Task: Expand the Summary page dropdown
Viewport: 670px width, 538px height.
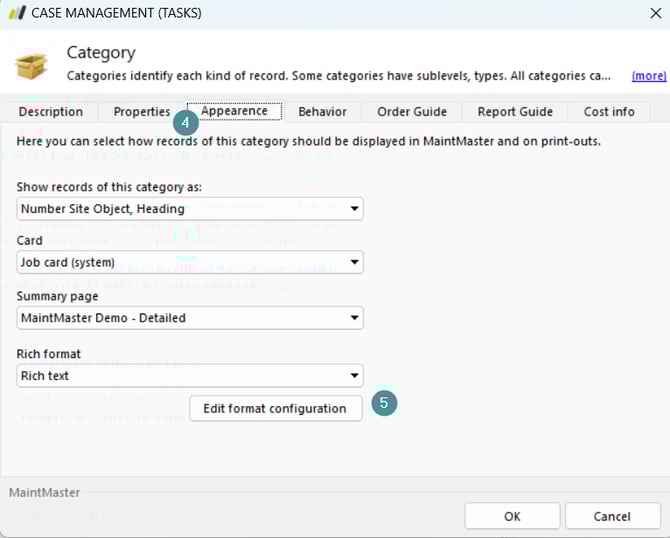Action: [190, 318]
